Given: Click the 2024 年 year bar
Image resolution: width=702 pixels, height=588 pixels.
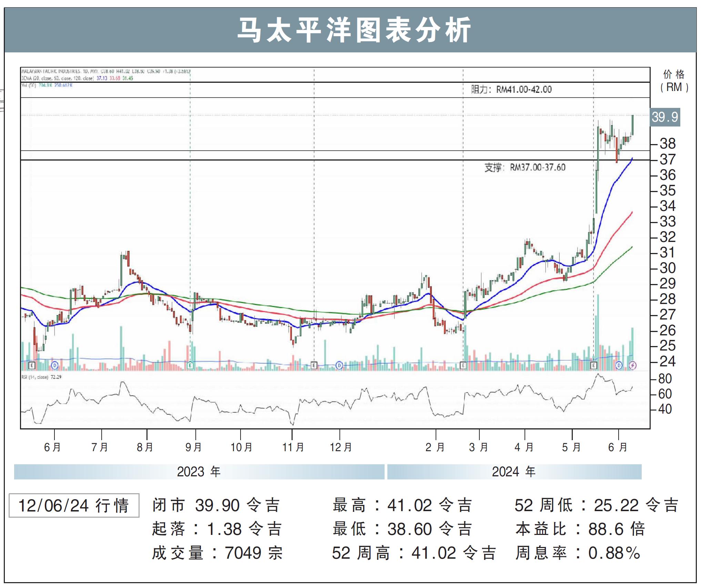Looking at the screenshot, I should (514, 472).
